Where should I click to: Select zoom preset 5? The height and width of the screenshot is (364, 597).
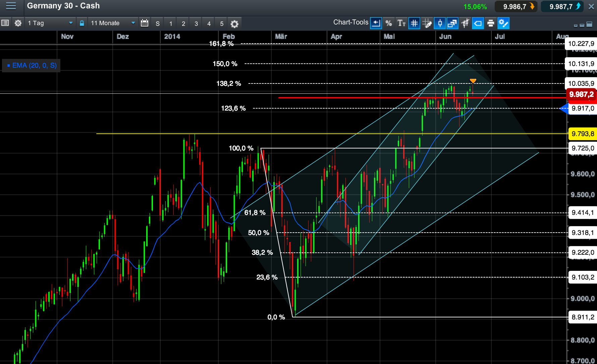coord(221,24)
